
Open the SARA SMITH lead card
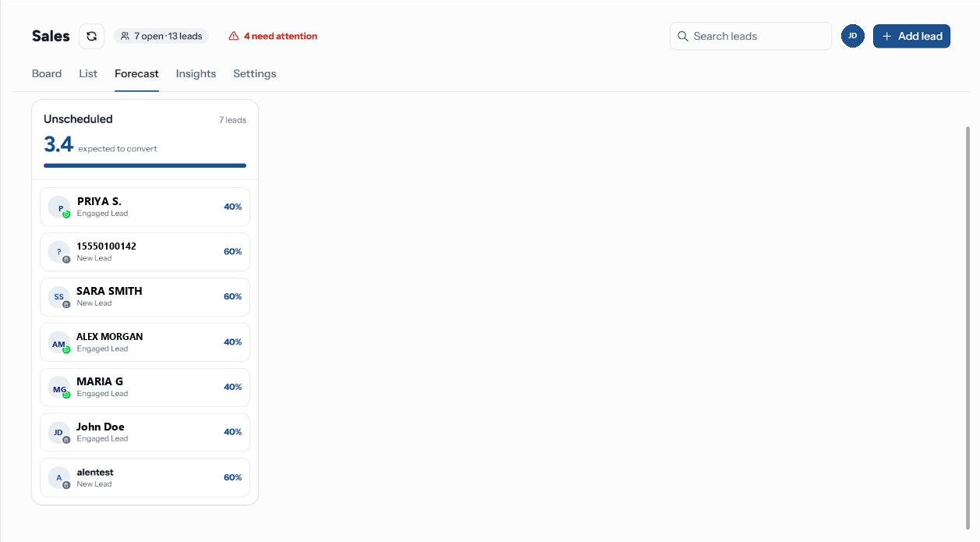[x=145, y=297]
